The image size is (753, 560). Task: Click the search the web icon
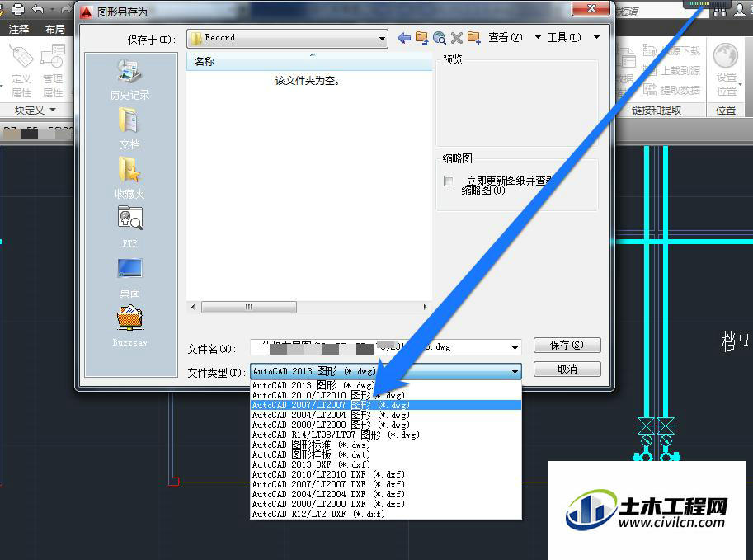pos(439,37)
